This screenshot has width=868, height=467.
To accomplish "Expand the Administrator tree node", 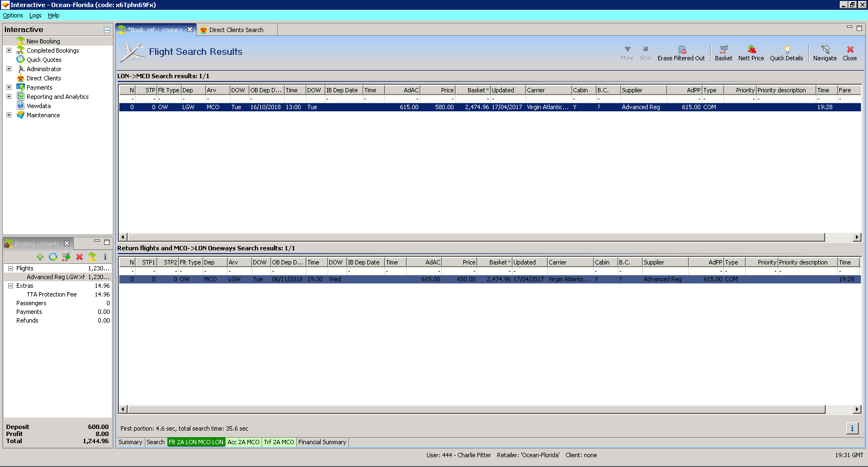I will (x=9, y=69).
